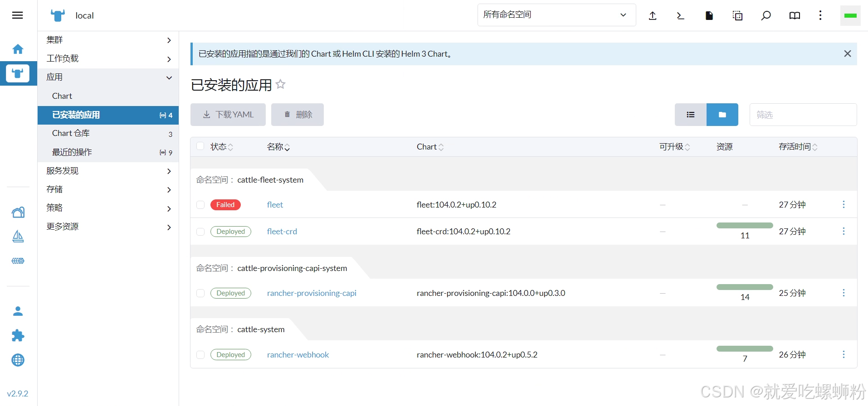Viewport: 868px width, 406px height.
Task: Click rancher-provisioning-capi resources progress bar
Action: pos(745,287)
